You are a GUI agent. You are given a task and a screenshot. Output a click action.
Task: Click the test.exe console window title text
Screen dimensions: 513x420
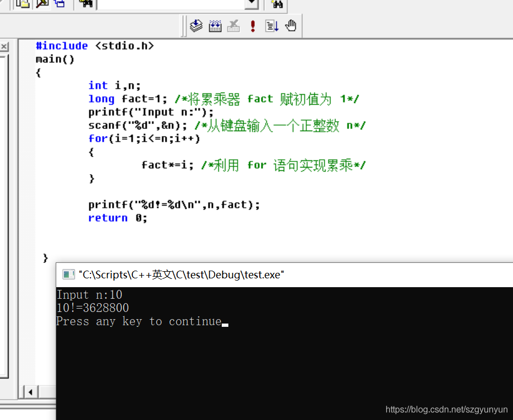tap(181, 274)
